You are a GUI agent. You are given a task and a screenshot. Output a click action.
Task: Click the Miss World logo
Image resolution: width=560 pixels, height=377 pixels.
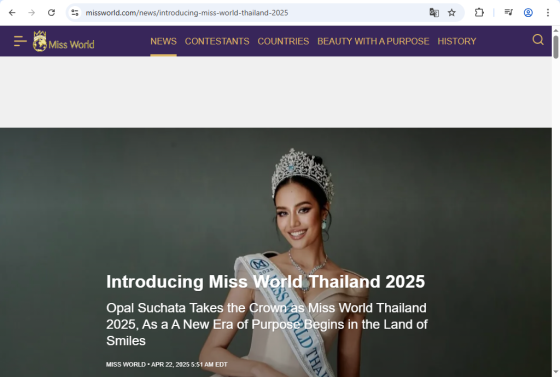(64, 41)
